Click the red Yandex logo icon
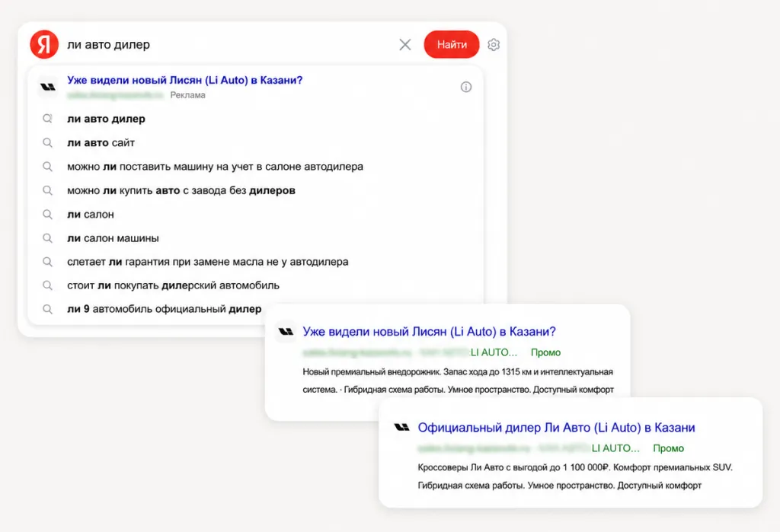This screenshot has height=532, width=780. point(44,44)
